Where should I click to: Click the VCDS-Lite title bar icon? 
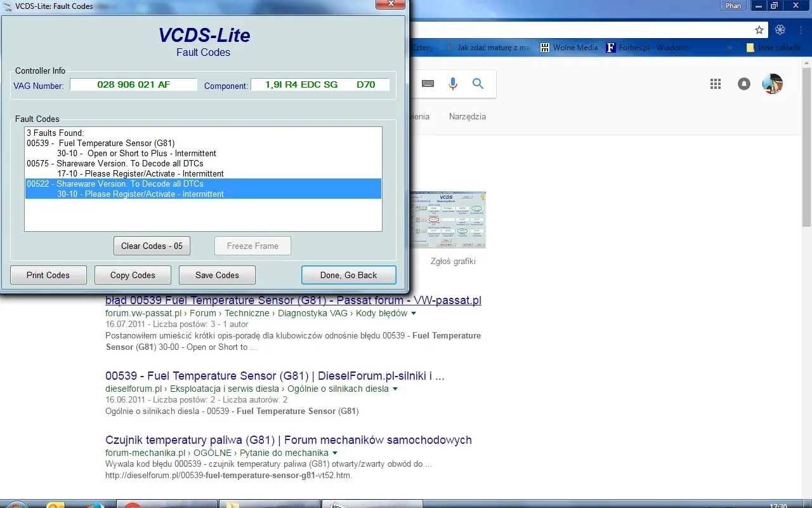tap(6, 6)
